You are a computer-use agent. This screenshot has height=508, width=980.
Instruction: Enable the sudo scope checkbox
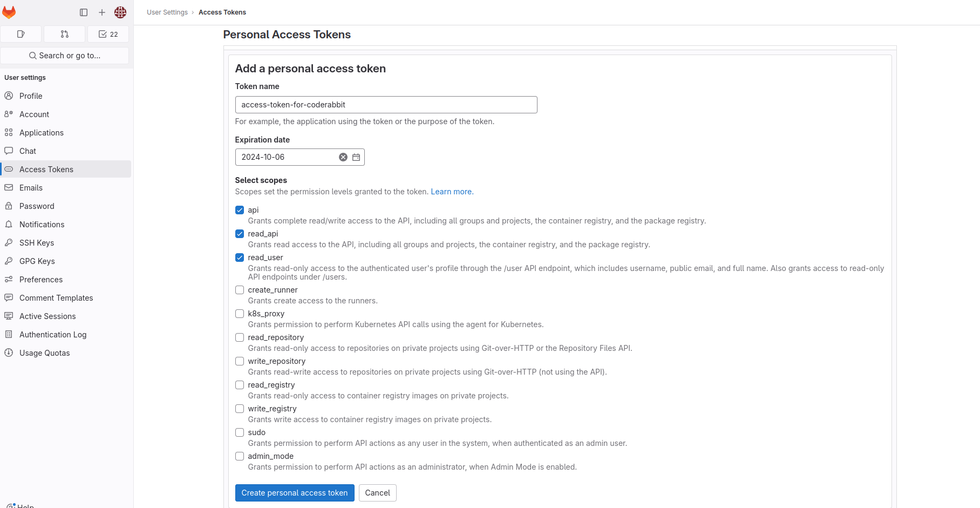240,432
